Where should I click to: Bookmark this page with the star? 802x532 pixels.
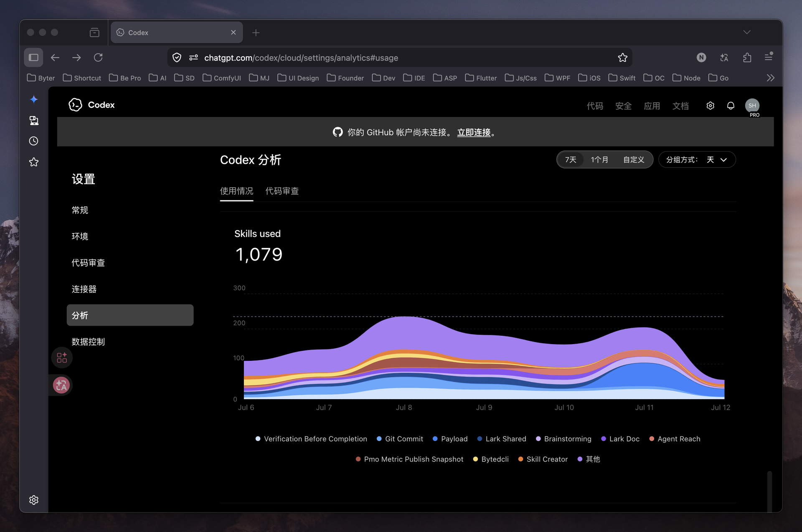click(x=622, y=58)
